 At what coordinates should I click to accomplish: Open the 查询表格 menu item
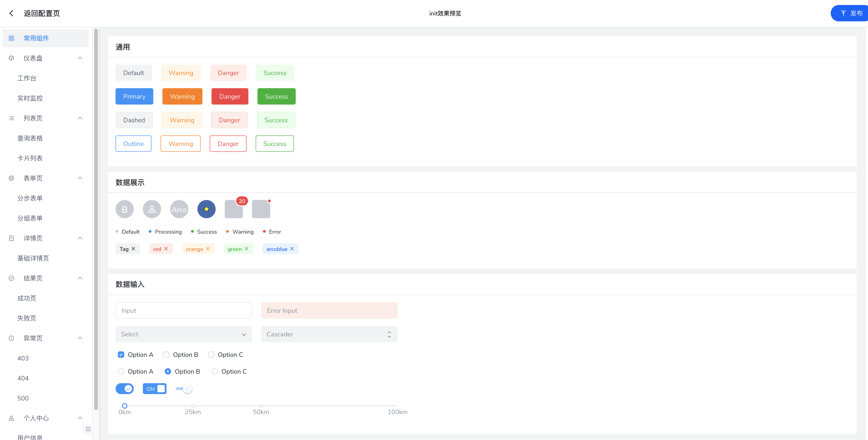click(x=30, y=138)
